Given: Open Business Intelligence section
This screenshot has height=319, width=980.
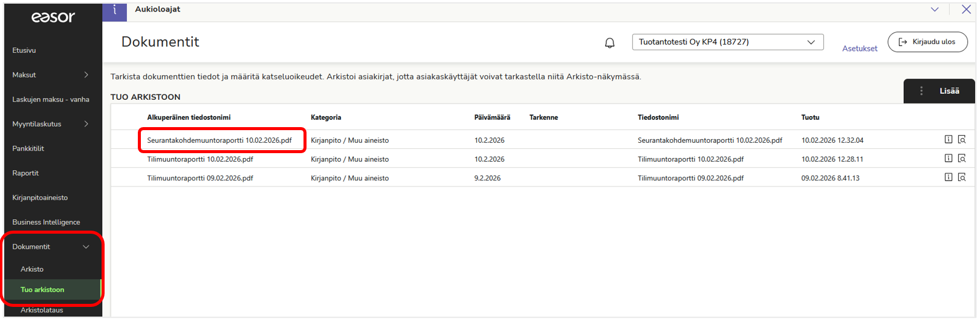Looking at the screenshot, I should pyautogui.click(x=46, y=222).
